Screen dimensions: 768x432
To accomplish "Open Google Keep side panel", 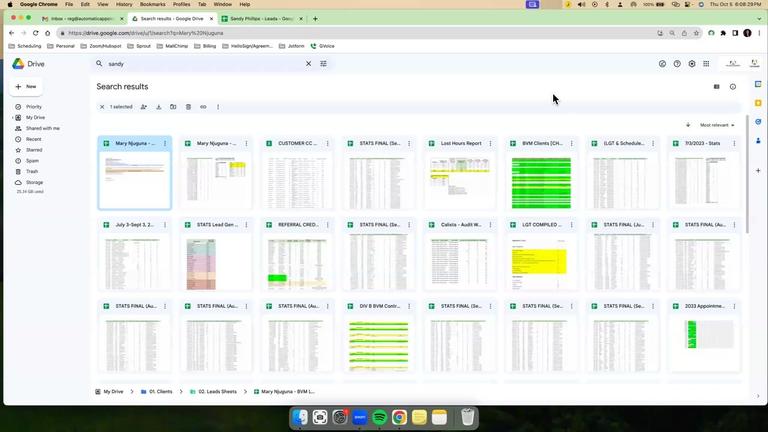I will coord(758,103).
